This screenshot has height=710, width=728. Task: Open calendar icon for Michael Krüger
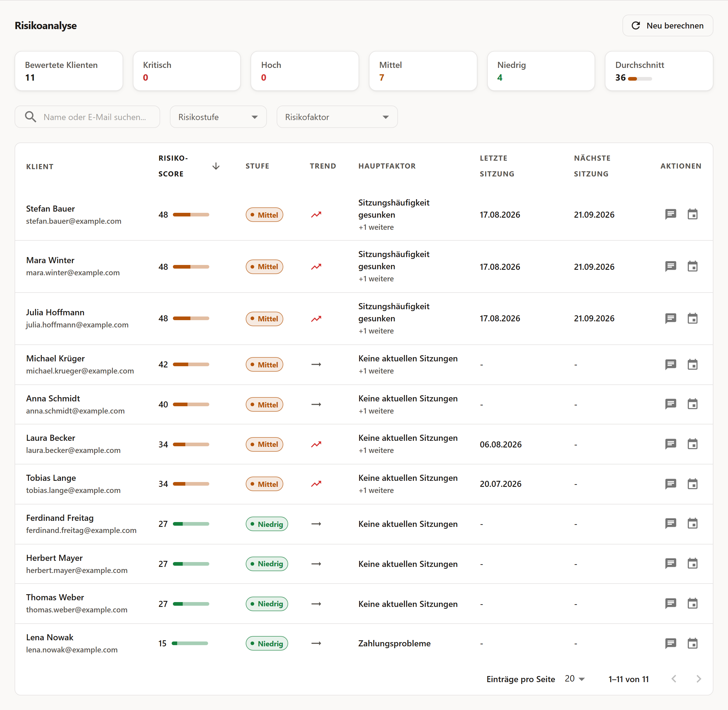pyautogui.click(x=693, y=364)
